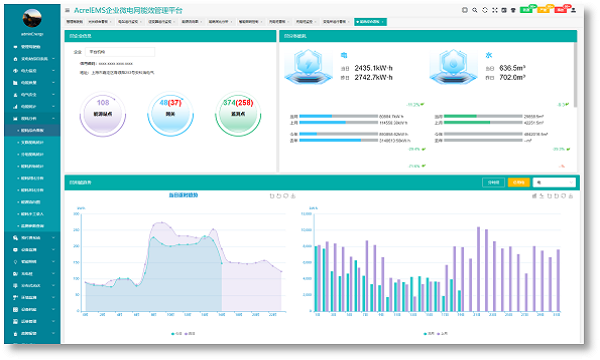
Task: Reset zoom on the left trend chart
Action: [279, 196]
